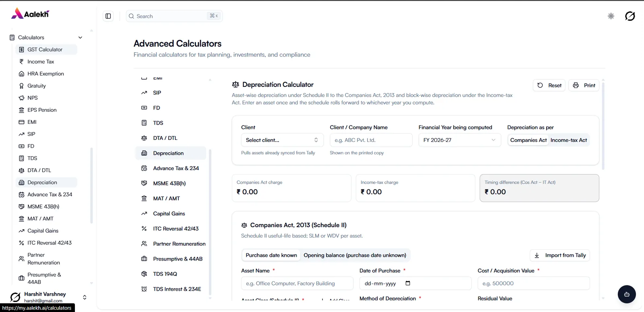
Task: Switch theme with the sun icon
Action: pos(611,16)
